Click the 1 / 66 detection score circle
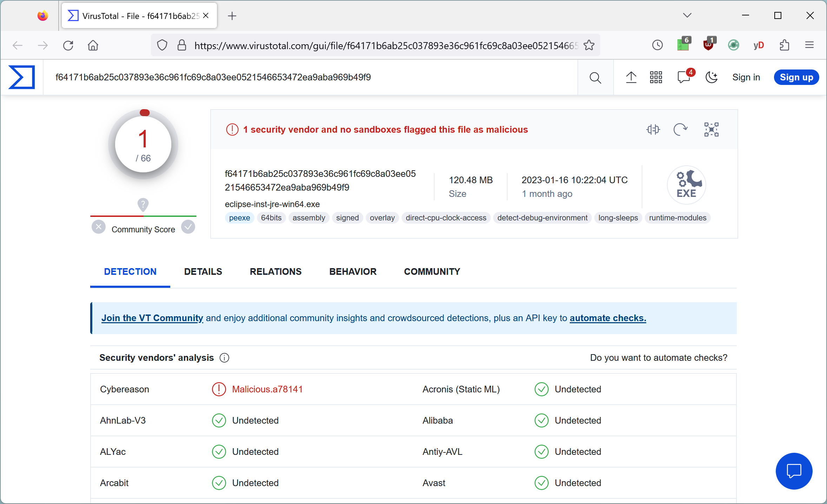The image size is (827, 504). click(x=143, y=145)
